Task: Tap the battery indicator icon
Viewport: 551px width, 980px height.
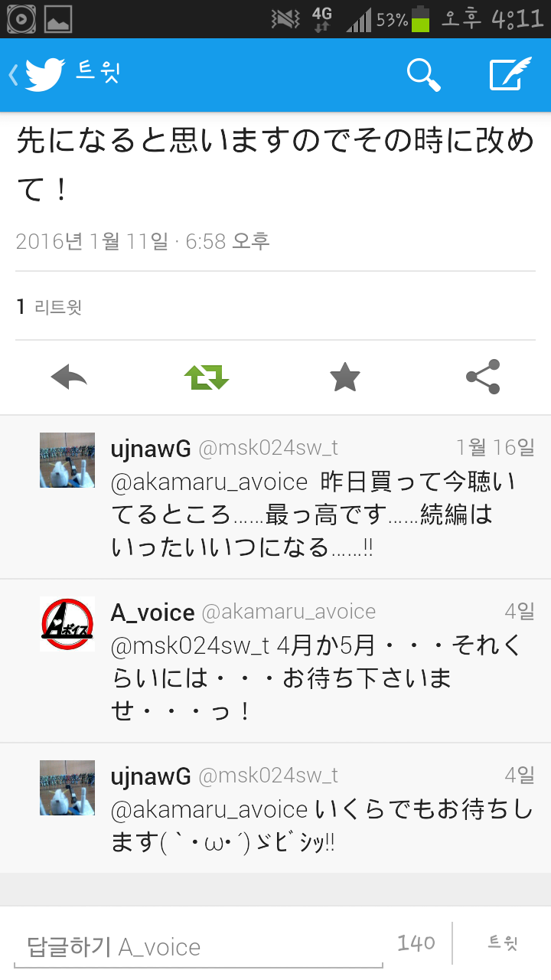Action: click(421, 18)
